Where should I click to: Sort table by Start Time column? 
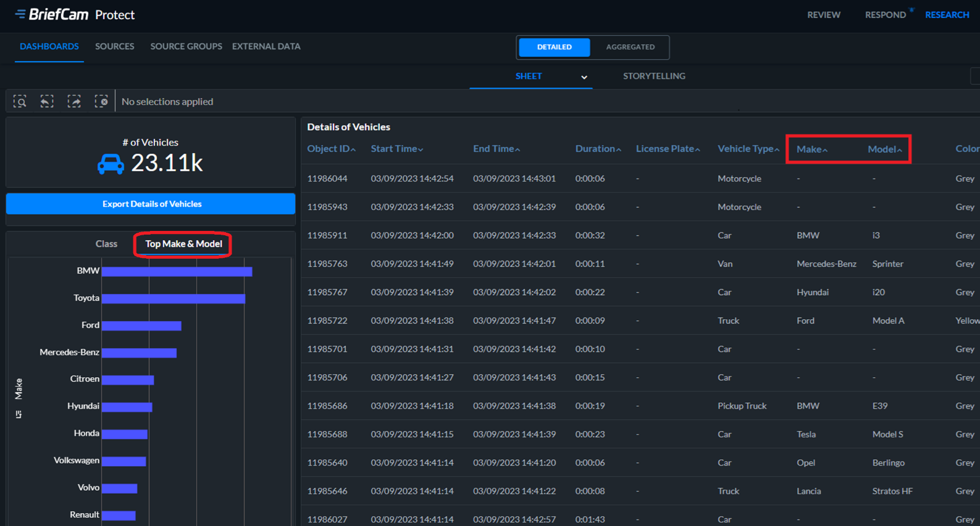397,149
